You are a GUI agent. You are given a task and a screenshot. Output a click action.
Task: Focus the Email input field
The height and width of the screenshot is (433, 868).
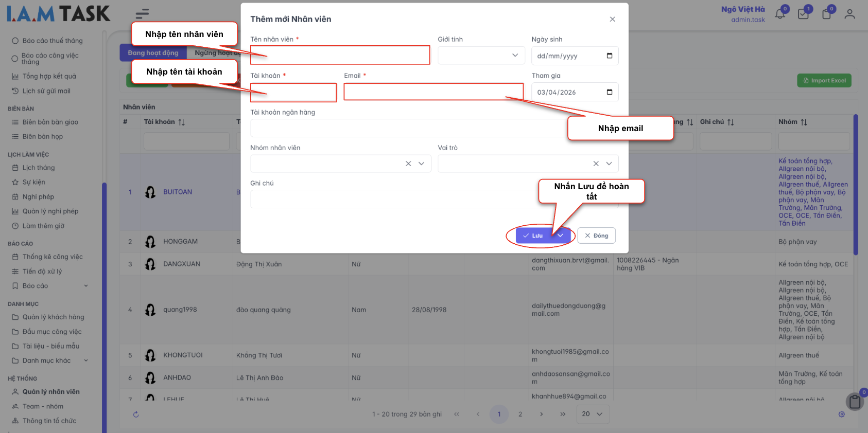point(433,92)
